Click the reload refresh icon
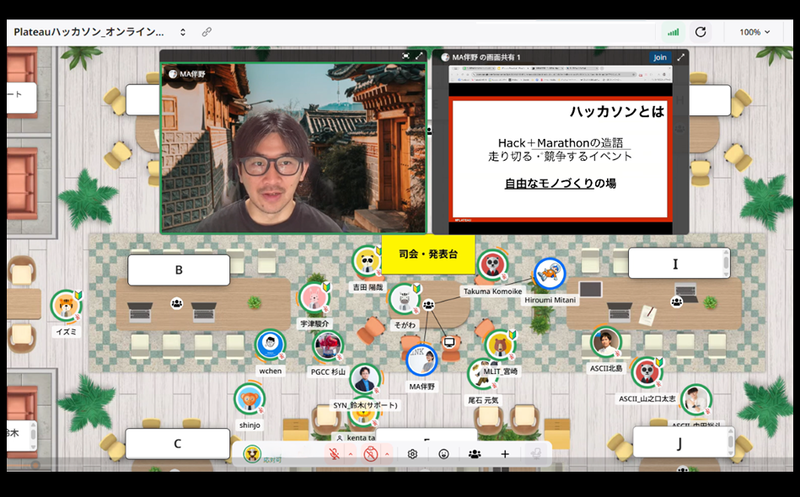Viewport: 800px width, 497px height. (701, 32)
